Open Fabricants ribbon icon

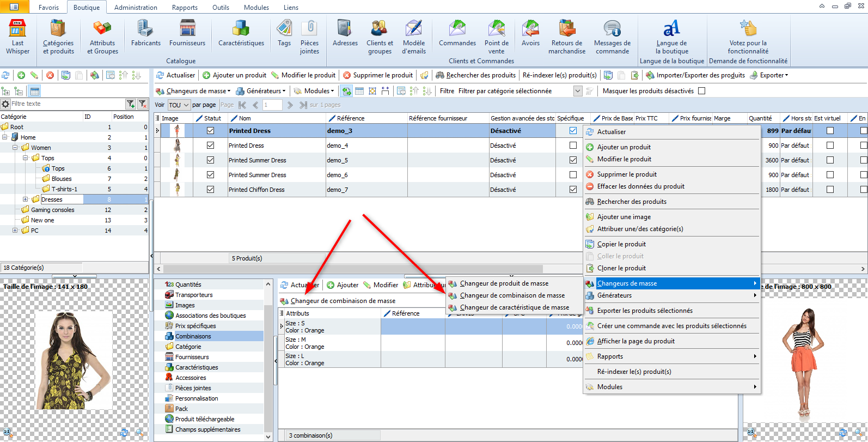pos(146,33)
